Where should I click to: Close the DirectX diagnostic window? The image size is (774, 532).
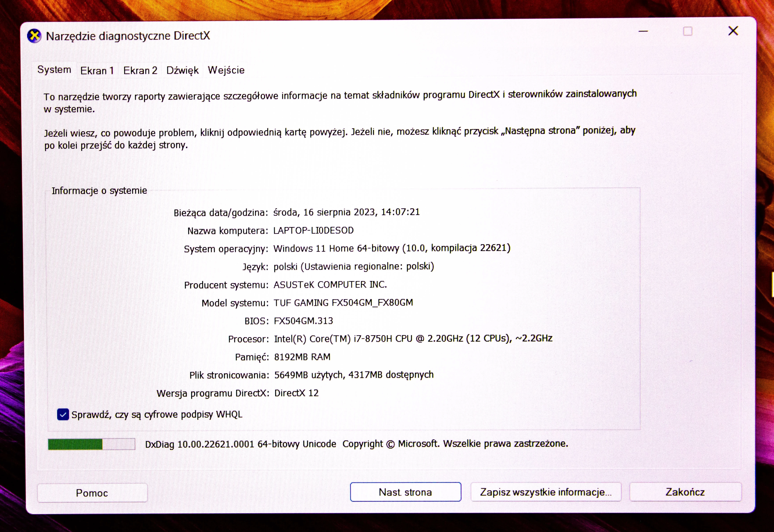[x=733, y=31]
